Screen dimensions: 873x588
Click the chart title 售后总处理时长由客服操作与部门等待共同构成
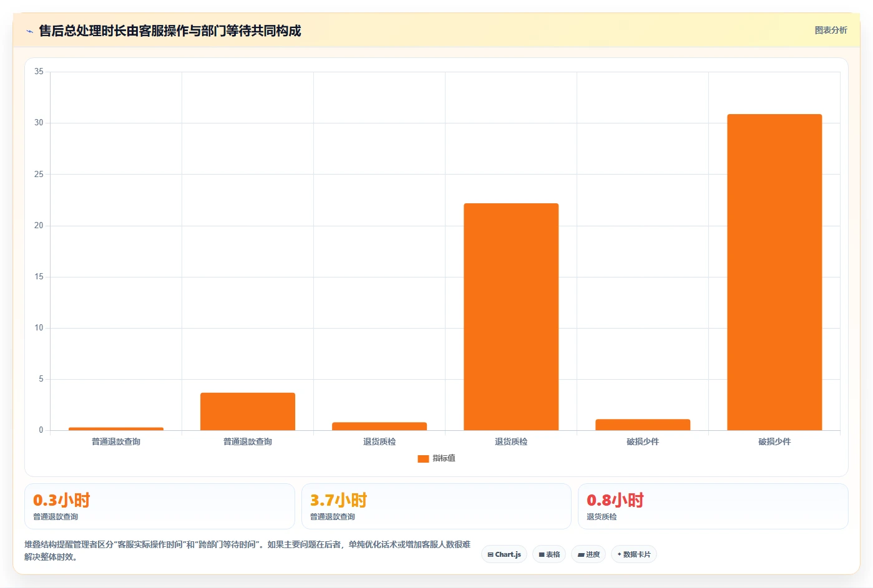[170, 31]
